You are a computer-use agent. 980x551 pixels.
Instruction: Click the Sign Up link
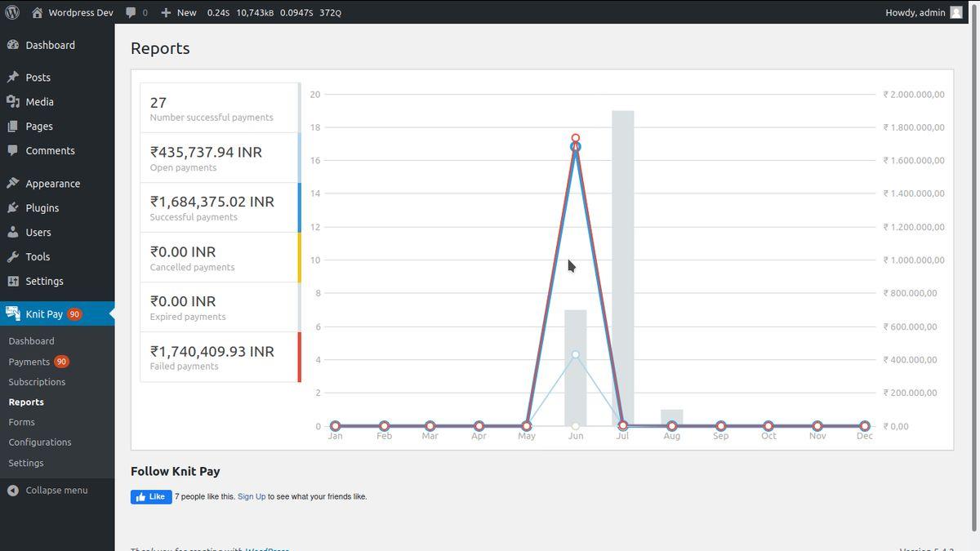[x=252, y=496]
